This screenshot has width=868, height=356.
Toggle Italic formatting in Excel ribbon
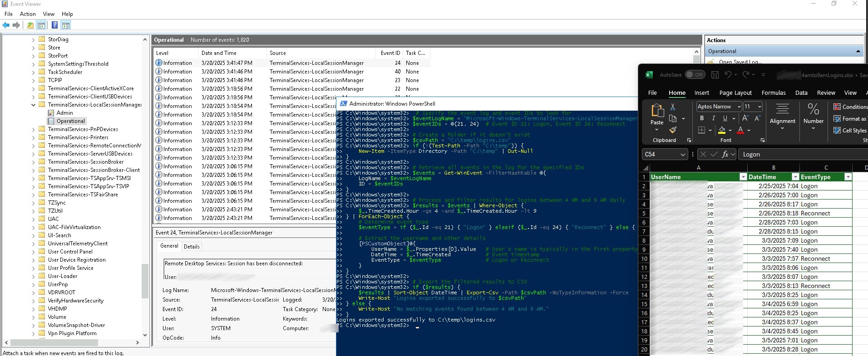713,118
